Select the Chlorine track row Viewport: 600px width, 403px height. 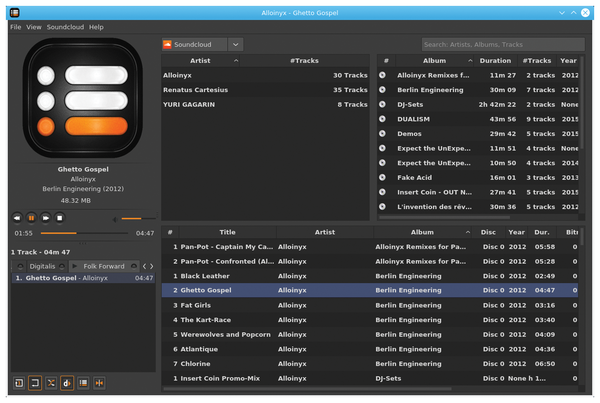pos(370,363)
